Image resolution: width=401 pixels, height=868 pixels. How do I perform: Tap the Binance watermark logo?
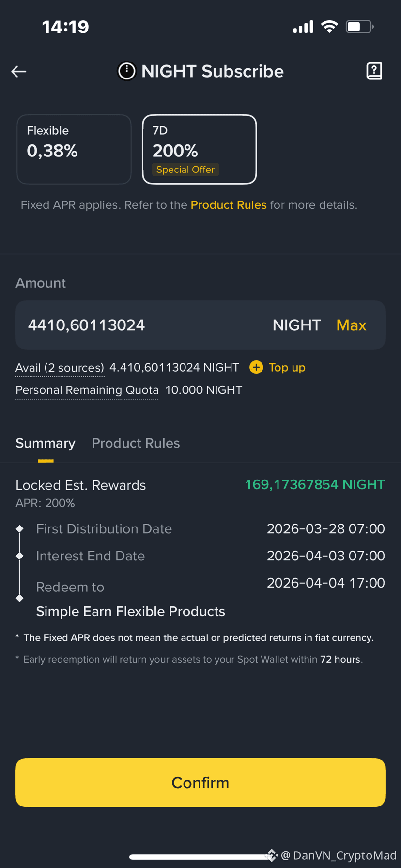point(272,855)
